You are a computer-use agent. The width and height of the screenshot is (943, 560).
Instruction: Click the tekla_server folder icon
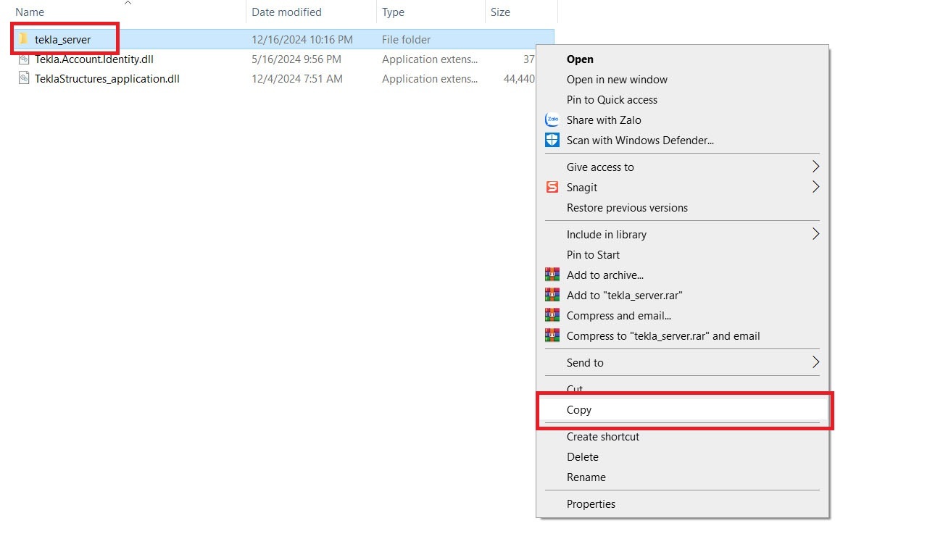[x=24, y=39]
